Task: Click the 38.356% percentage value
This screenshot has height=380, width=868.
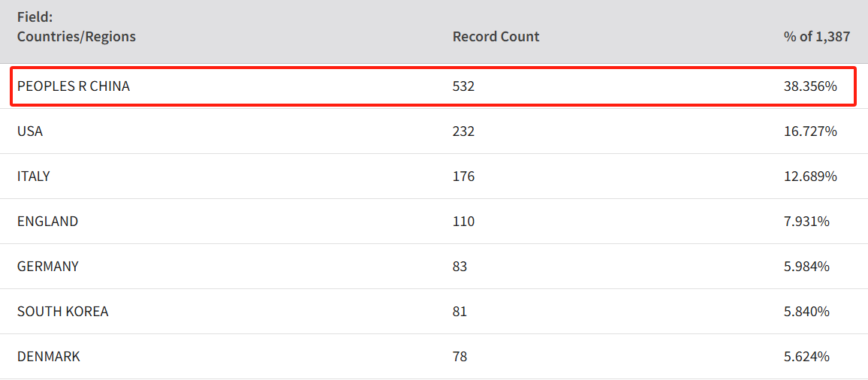Action: coord(810,86)
